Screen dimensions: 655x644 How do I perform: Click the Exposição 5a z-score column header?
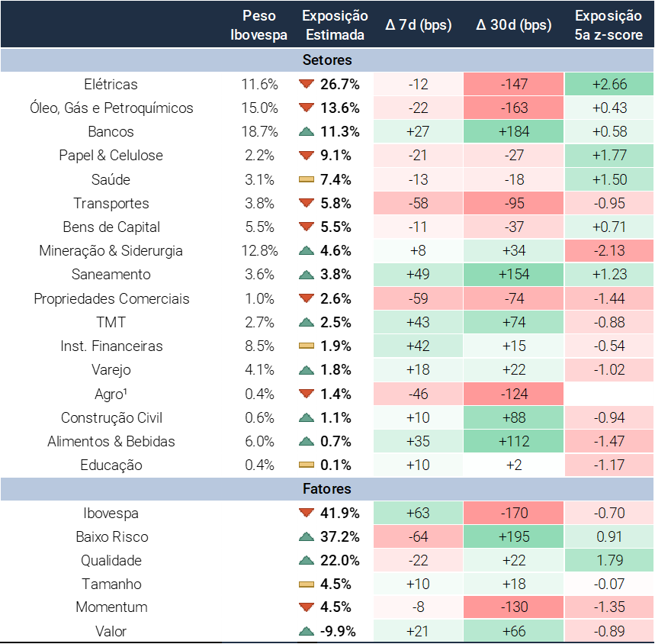click(609, 24)
